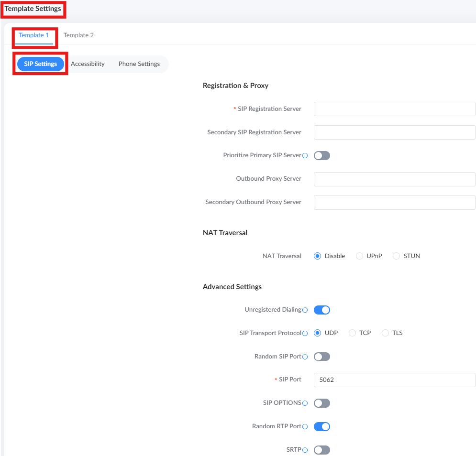
Task: Click the Registration & Proxy heading
Action: pyautogui.click(x=235, y=86)
